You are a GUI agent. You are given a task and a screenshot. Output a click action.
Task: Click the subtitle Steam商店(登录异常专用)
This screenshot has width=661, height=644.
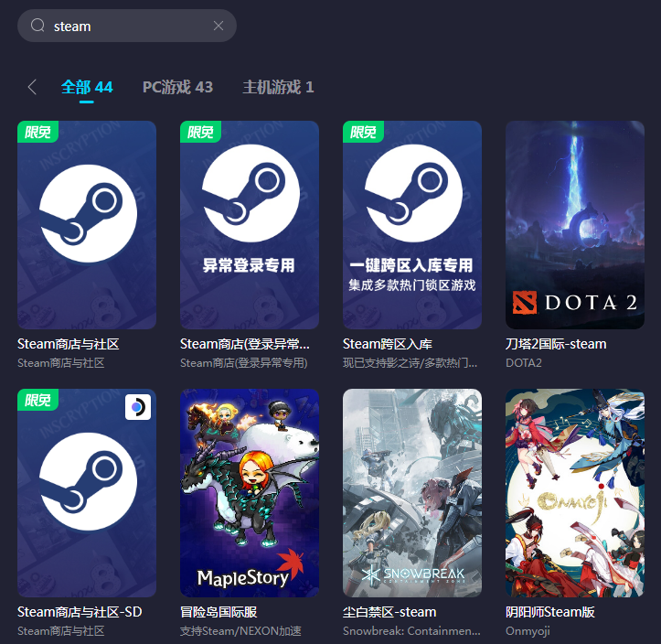pyautogui.click(x=244, y=363)
